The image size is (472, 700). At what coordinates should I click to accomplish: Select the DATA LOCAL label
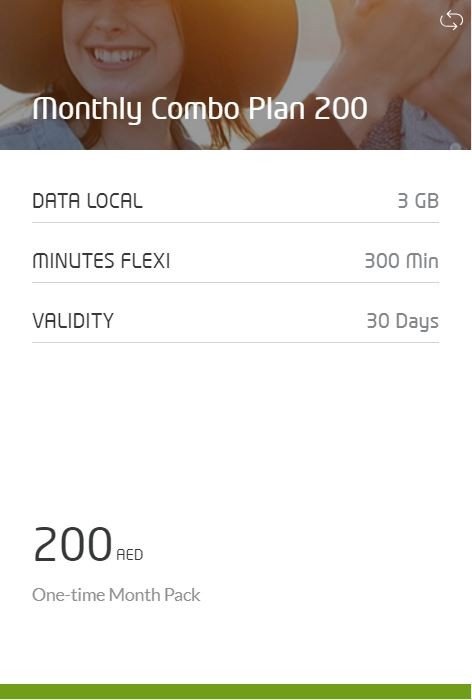click(88, 201)
